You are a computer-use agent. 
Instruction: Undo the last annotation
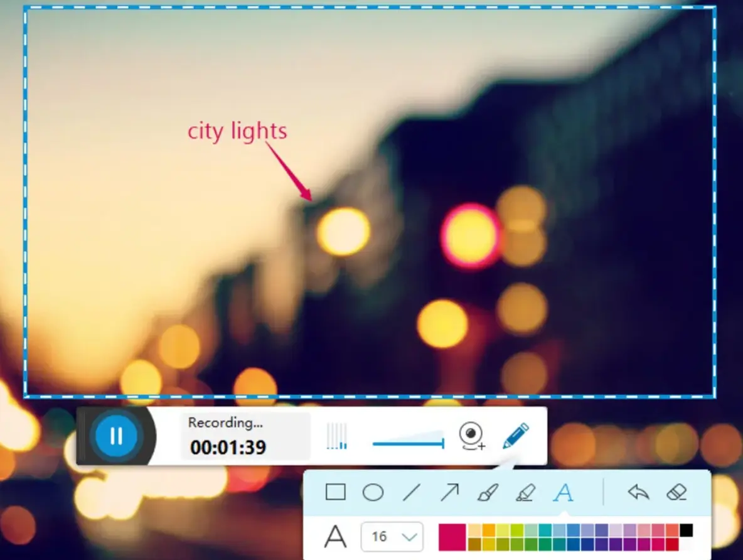pos(639,492)
